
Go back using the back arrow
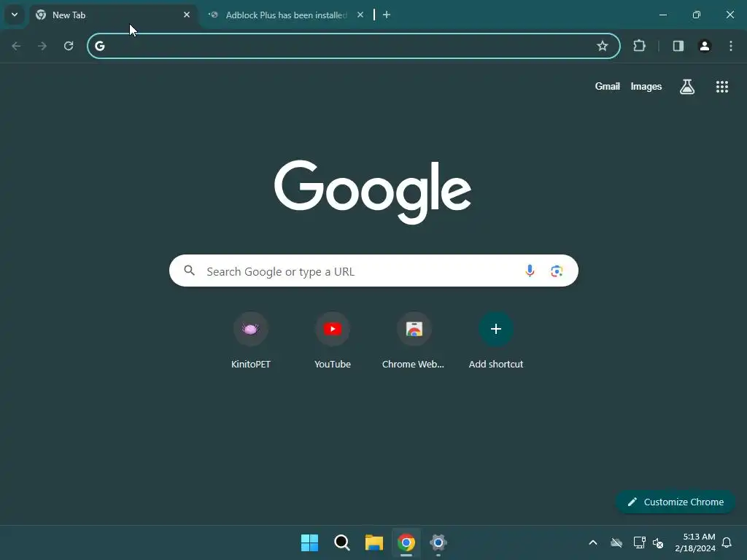click(x=16, y=46)
